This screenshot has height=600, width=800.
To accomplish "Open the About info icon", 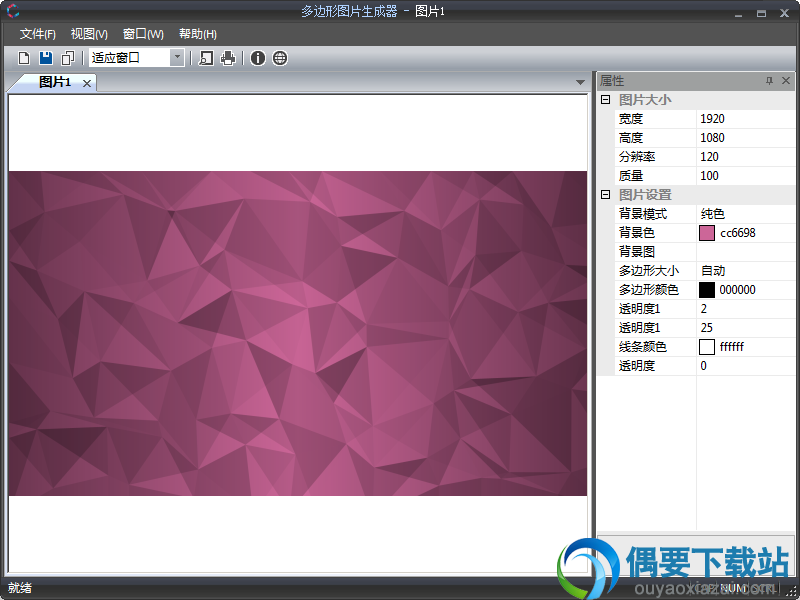I will tap(258, 58).
